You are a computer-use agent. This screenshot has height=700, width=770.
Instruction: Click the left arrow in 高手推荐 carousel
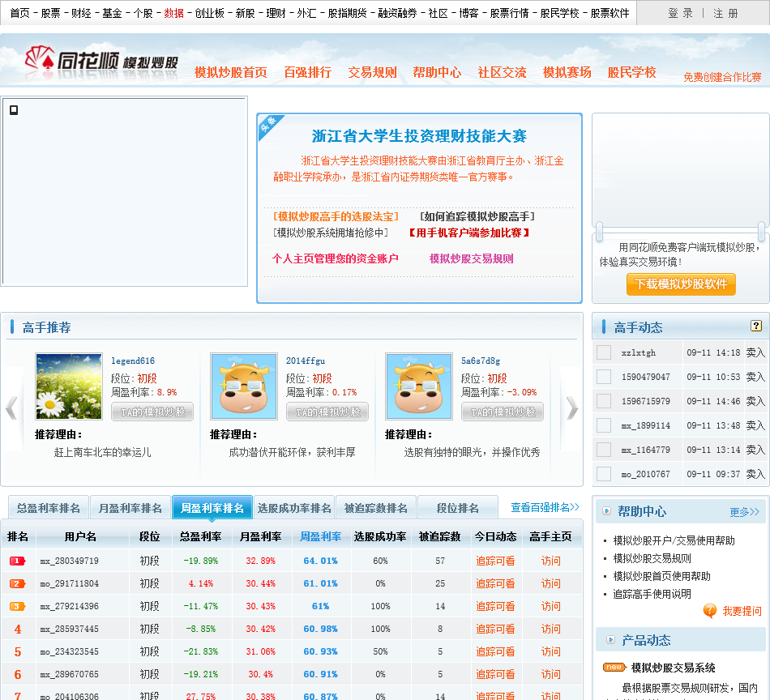11,408
